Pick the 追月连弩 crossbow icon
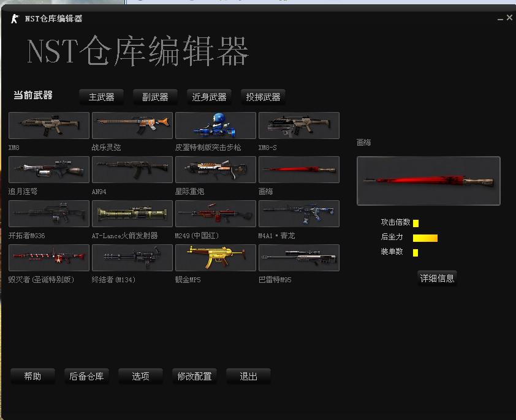 [49, 170]
